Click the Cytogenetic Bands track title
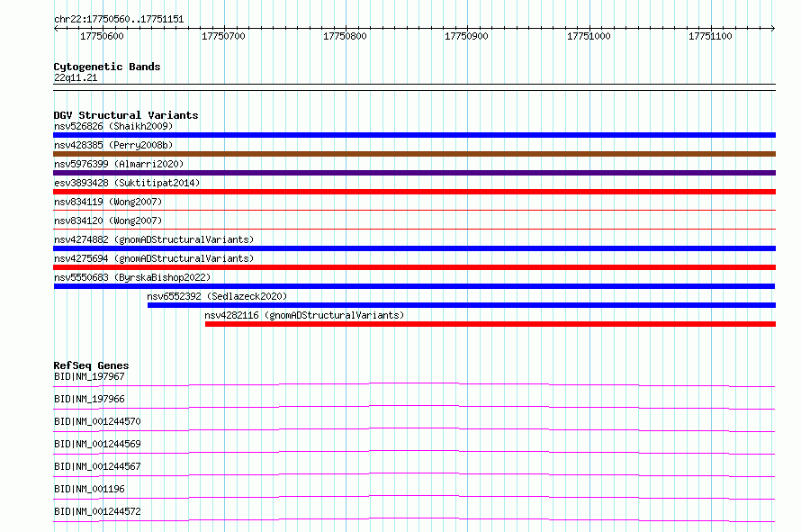 pos(107,67)
